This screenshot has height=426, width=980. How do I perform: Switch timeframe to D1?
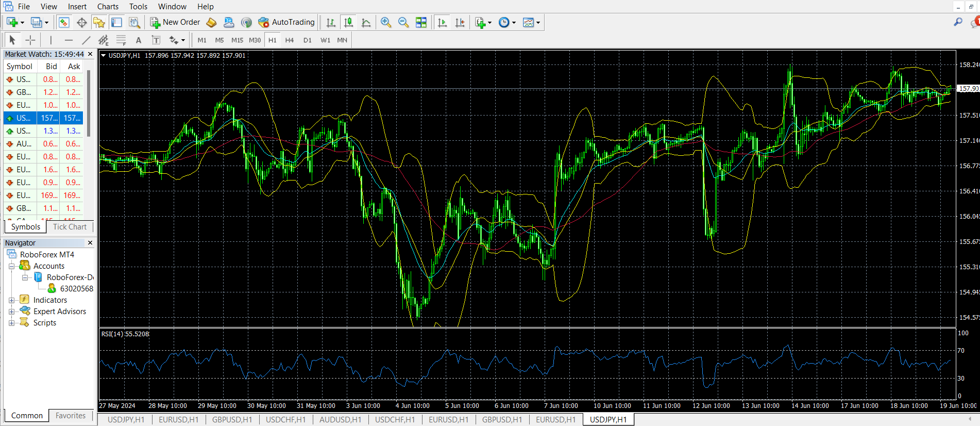coord(308,40)
